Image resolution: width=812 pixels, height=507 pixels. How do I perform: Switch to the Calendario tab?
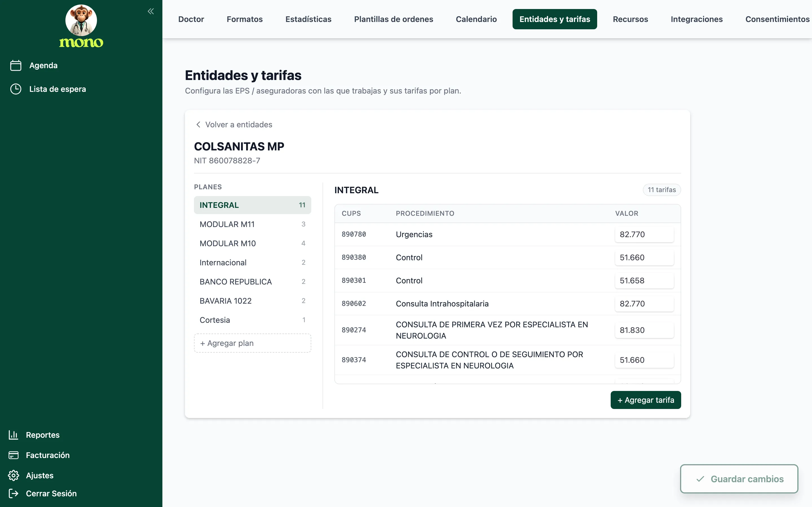tap(476, 19)
